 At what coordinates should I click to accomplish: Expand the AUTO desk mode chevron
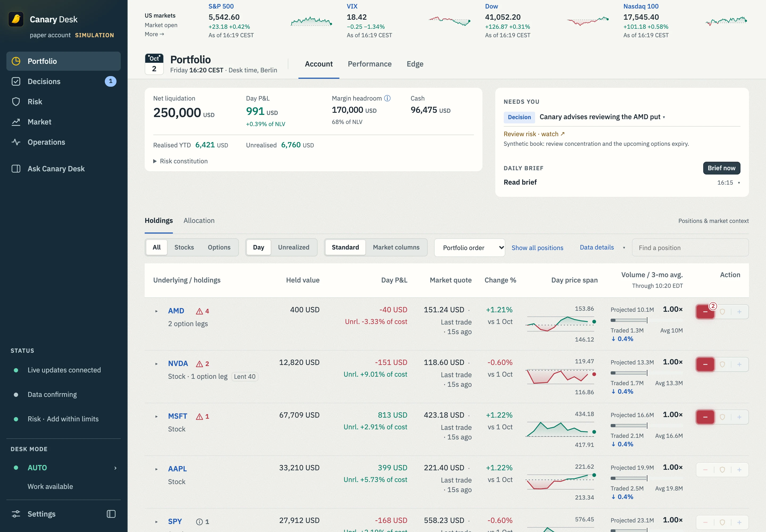115,468
